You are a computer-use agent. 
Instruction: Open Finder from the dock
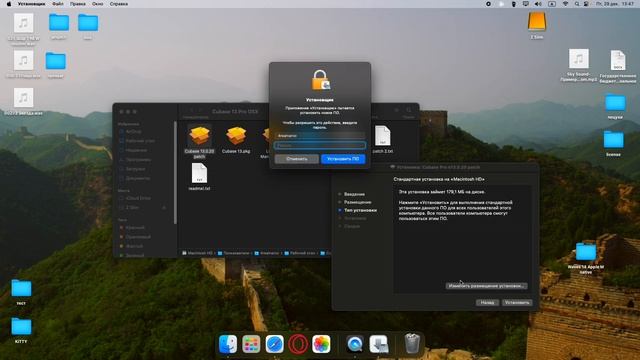click(x=228, y=344)
